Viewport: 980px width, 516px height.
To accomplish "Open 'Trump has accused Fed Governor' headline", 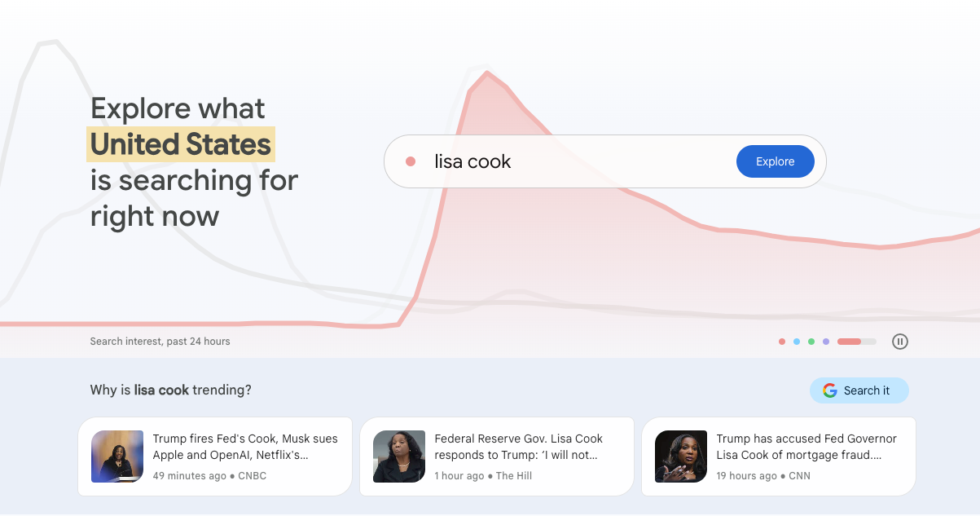I will [x=806, y=447].
